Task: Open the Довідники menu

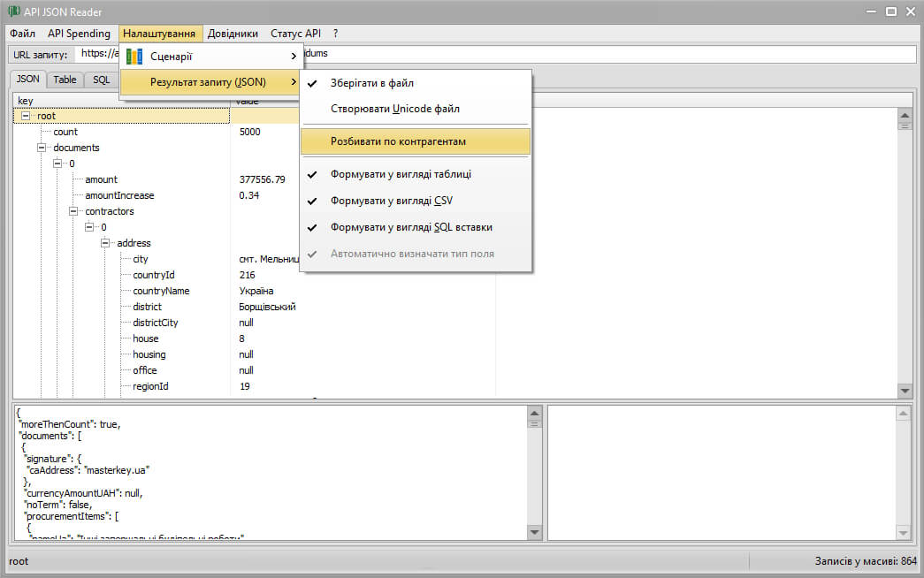Action: (233, 34)
